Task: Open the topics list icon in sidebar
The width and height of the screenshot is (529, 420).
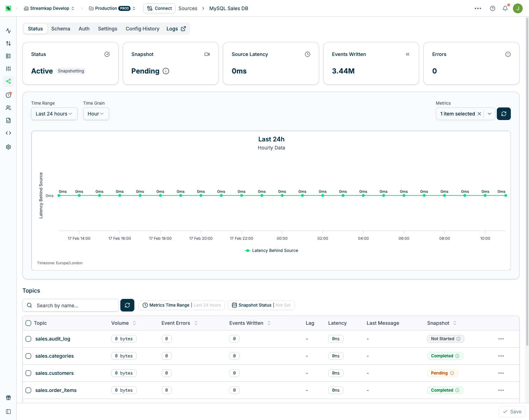Action: tap(8, 56)
